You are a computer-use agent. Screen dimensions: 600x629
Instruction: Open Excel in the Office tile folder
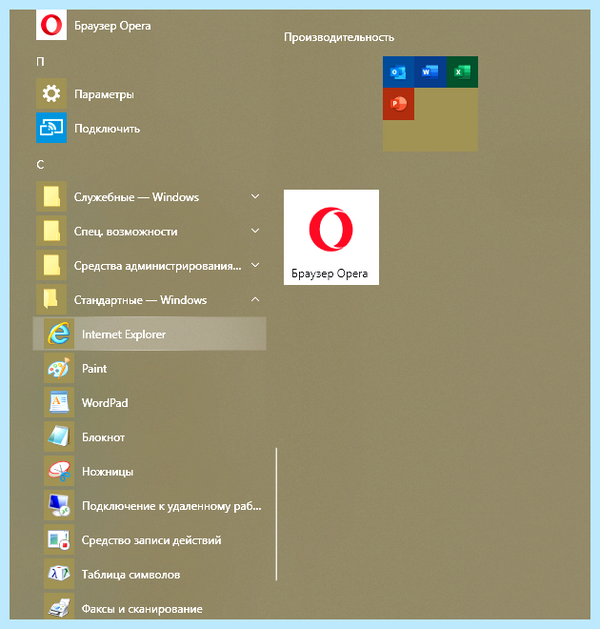pyautogui.click(x=462, y=72)
